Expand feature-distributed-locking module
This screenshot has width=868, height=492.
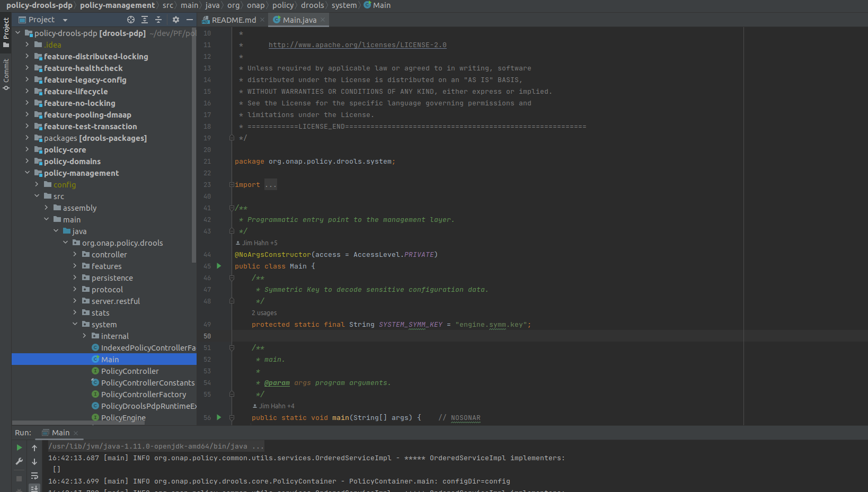pos(27,56)
